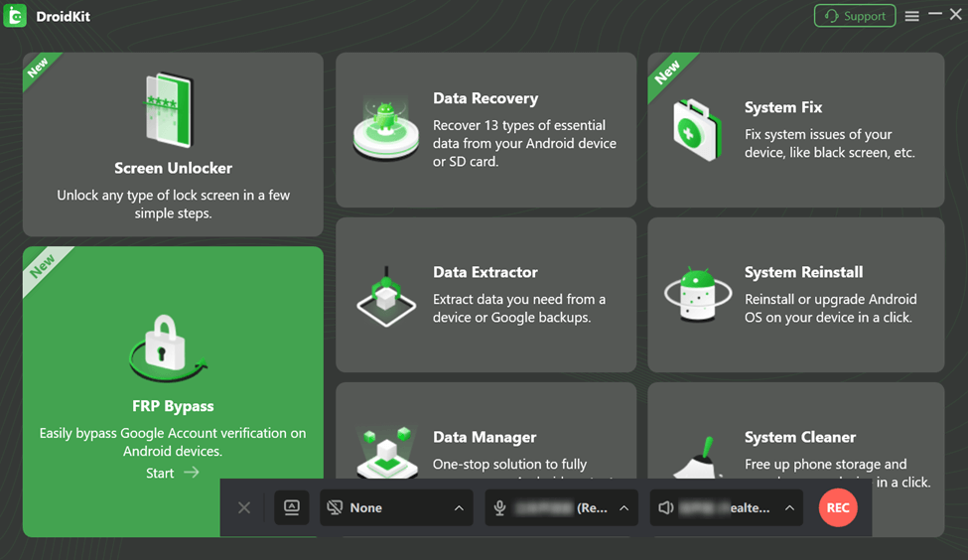Click the System Reinstall android icon
The image size is (968, 560).
pos(698,295)
